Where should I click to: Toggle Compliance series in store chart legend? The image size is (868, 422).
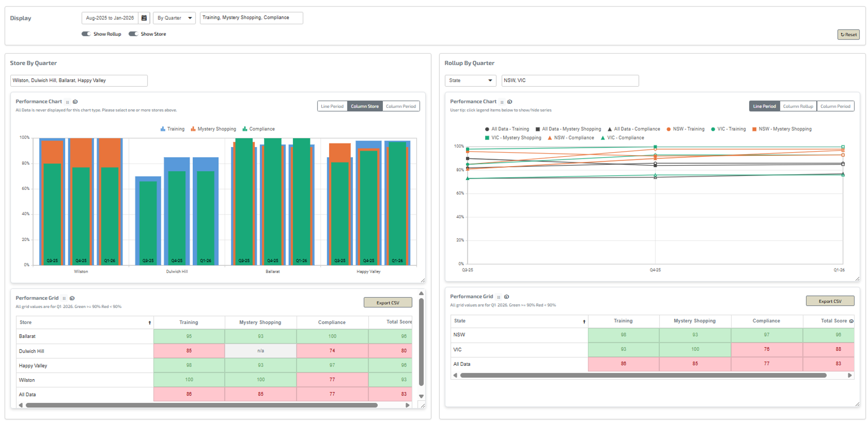coord(258,129)
